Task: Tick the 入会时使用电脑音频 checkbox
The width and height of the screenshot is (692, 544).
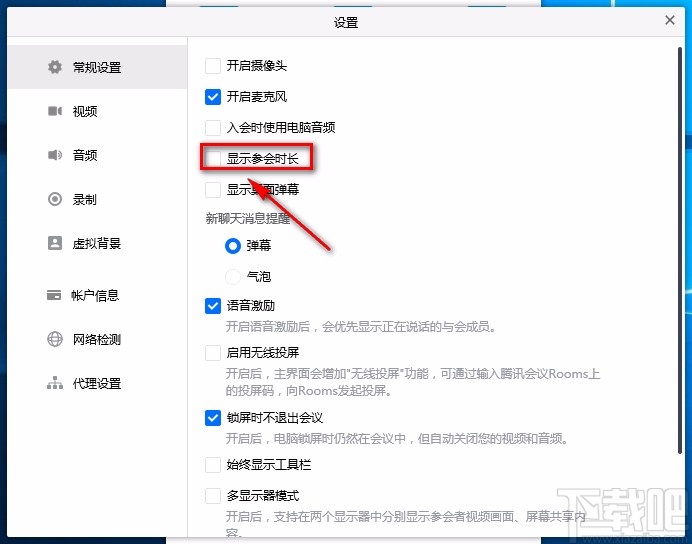Action: (x=213, y=128)
